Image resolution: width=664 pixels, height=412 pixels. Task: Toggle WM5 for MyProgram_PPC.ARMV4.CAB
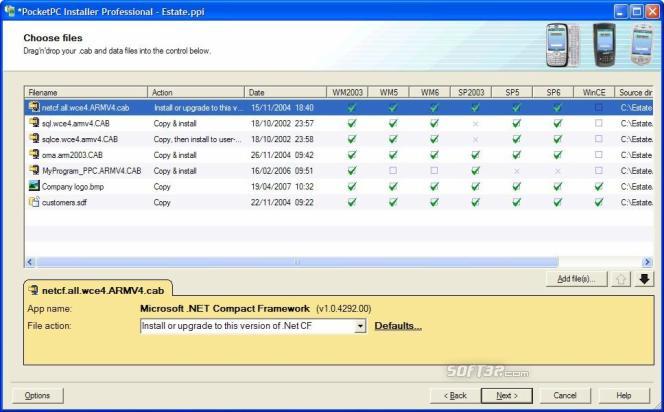click(x=393, y=171)
